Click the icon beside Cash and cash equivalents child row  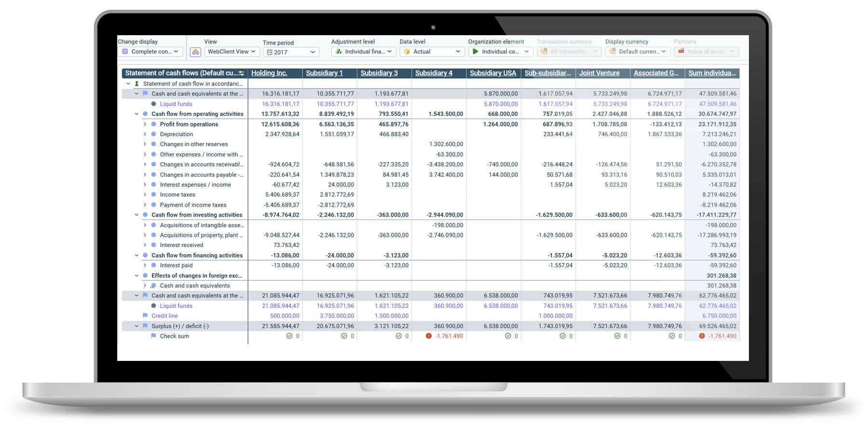coord(153,286)
